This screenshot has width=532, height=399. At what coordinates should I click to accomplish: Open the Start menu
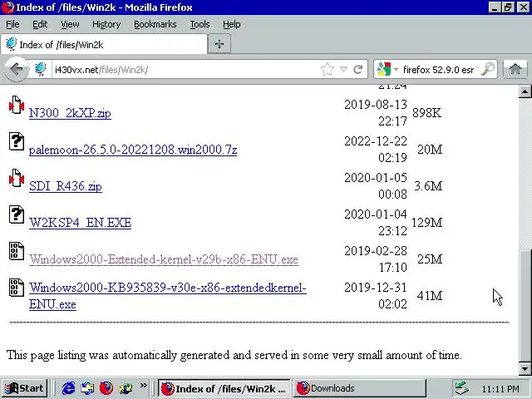pos(24,388)
